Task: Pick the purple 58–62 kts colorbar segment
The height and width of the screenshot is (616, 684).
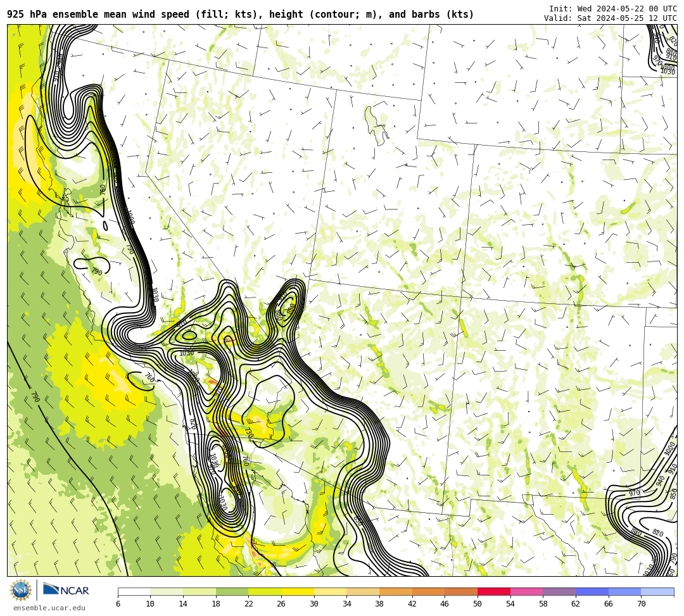Action: tap(559, 591)
